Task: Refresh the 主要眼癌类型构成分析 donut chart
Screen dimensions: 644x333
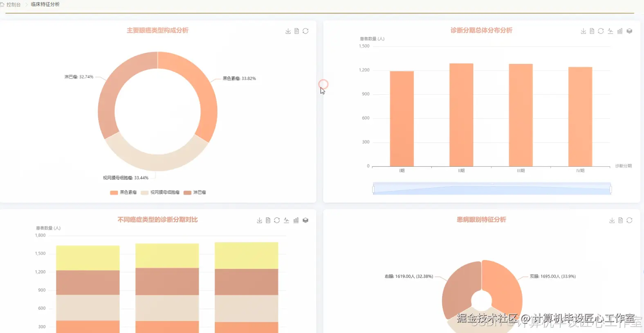Action: (x=305, y=31)
